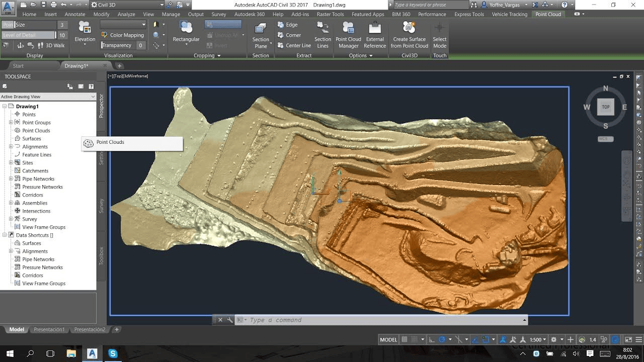The width and height of the screenshot is (644, 362).
Task: Click the workspace switching gear icon
Action: pos(554,339)
